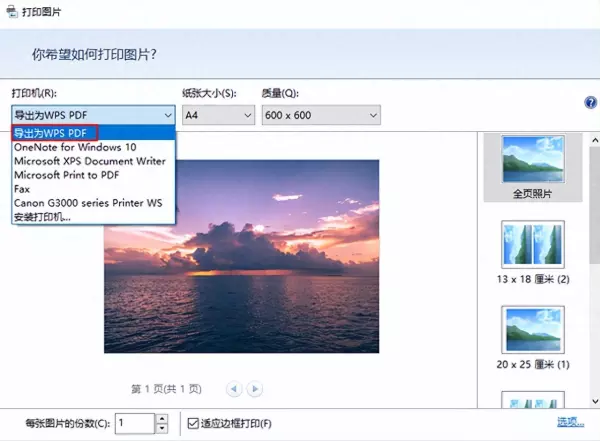Choose 安装打印机... from the list
Screen dimensions: 600x441
[93, 217]
